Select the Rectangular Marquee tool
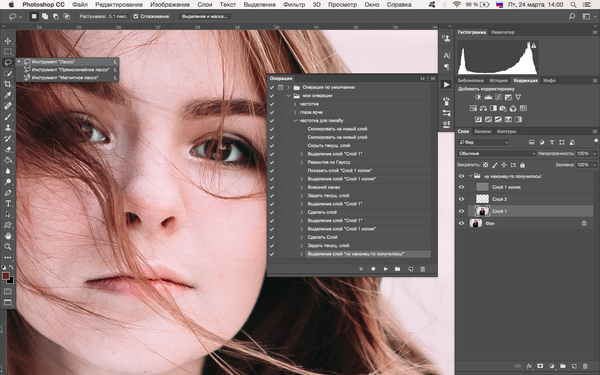The height and width of the screenshot is (375, 600). (x=8, y=52)
